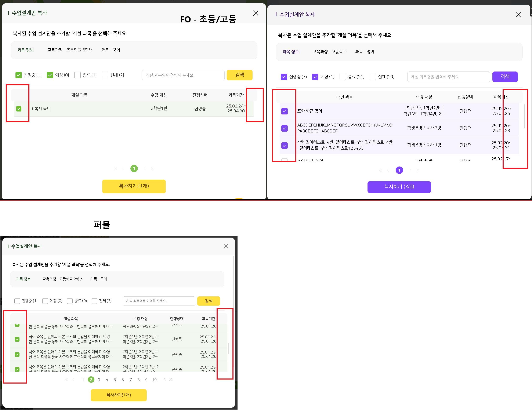Screen dimensions: 532x410
Task: Close the 고등학교 2학년 국어 dialog
Action: point(226,246)
